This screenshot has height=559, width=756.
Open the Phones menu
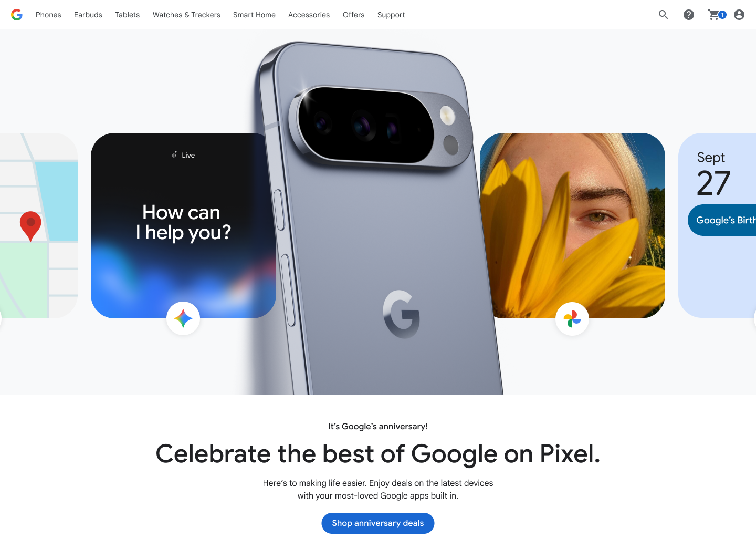(48, 15)
